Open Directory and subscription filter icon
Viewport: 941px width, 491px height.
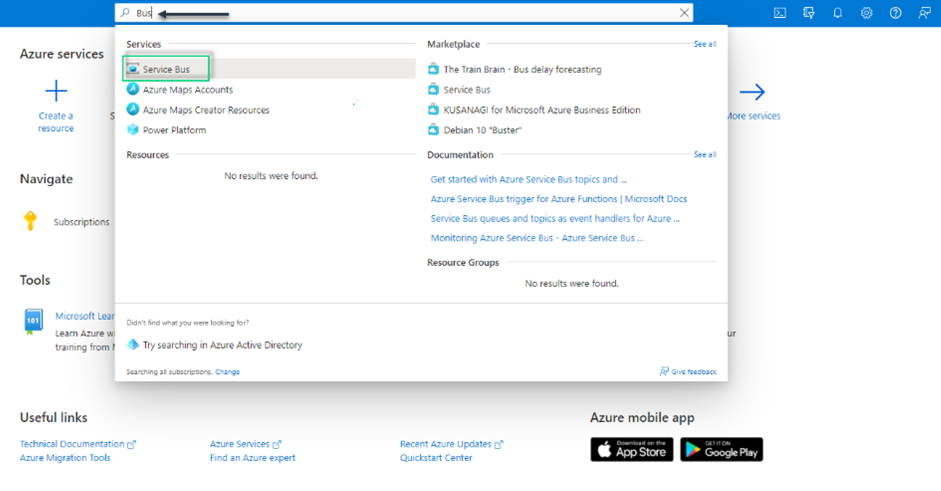coord(808,13)
